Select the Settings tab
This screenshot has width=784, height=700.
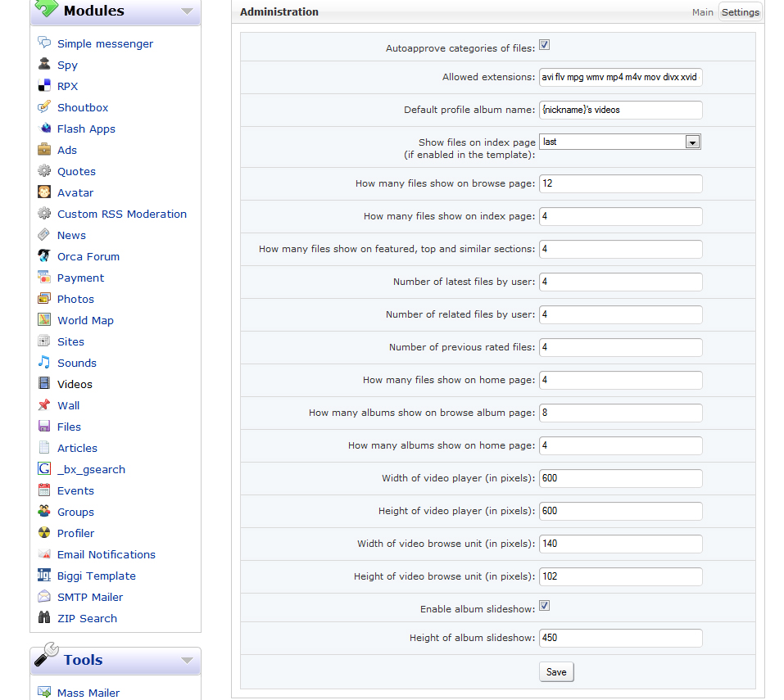click(740, 12)
